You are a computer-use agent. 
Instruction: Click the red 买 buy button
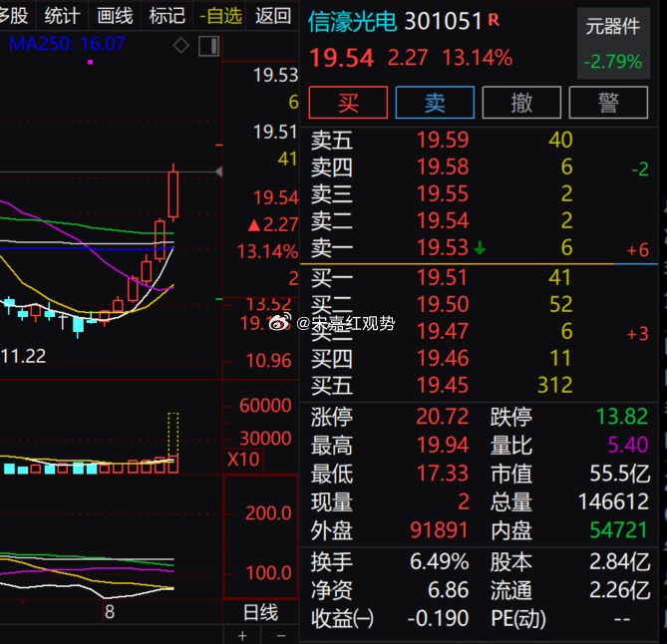348,103
